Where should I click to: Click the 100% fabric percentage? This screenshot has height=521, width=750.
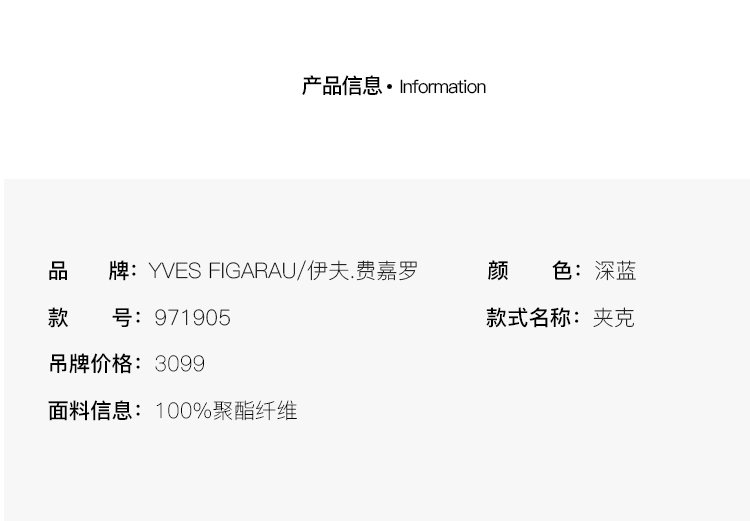pyautogui.click(x=183, y=411)
